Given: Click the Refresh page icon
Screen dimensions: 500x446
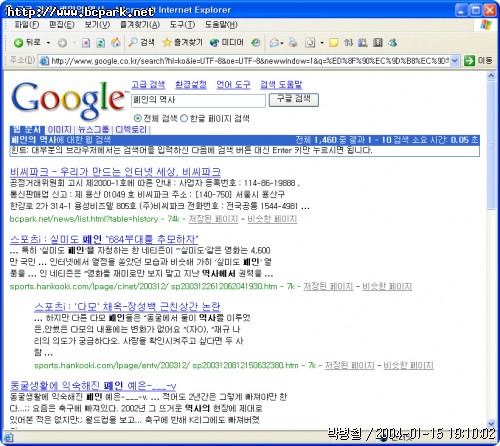Looking at the screenshot, I should (101, 43).
